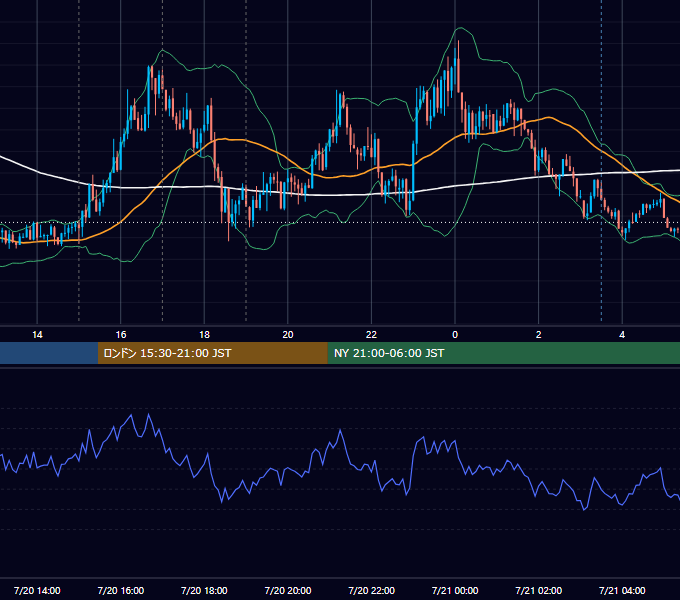Click the 7/20 20:00 label on indicator axis
This screenshot has width=680, height=600.
pyautogui.click(x=288, y=590)
